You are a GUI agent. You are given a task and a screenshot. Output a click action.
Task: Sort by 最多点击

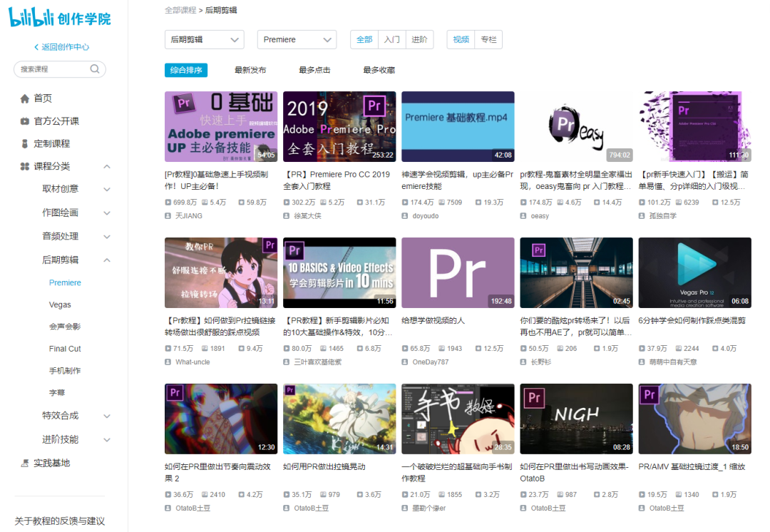coord(315,71)
